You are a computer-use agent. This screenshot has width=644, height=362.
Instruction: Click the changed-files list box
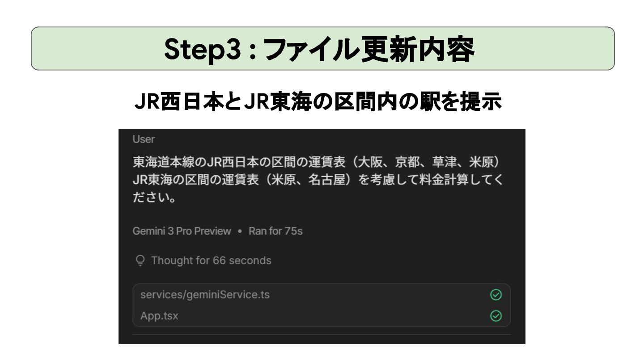[x=322, y=305]
